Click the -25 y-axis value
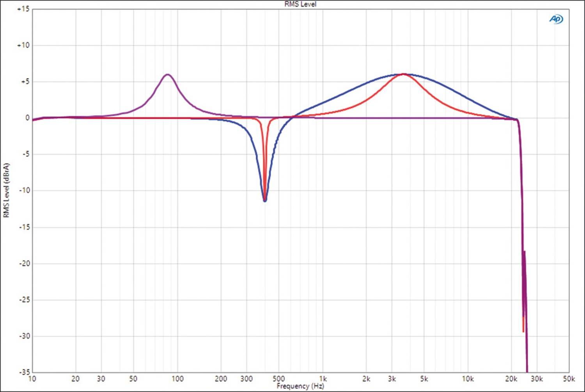The height and width of the screenshot is (392, 585). click(24, 300)
